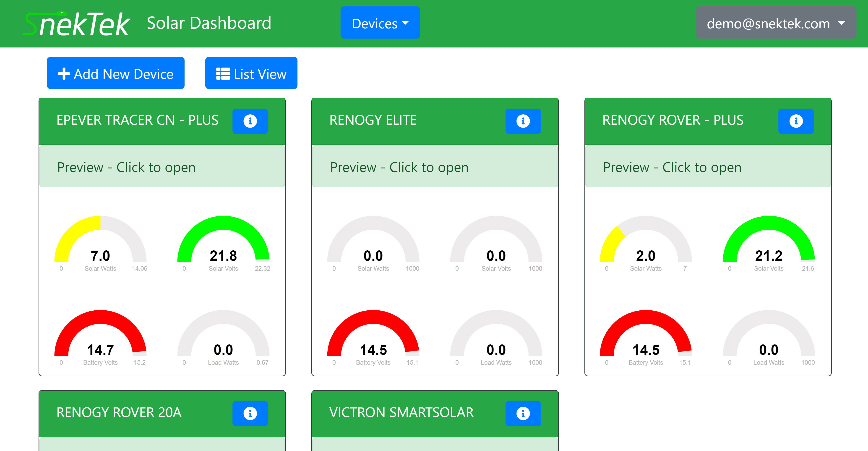The height and width of the screenshot is (451, 868).
Task: Click the 14.06 Solar Watts max value
Action: click(x=140, y=269)
